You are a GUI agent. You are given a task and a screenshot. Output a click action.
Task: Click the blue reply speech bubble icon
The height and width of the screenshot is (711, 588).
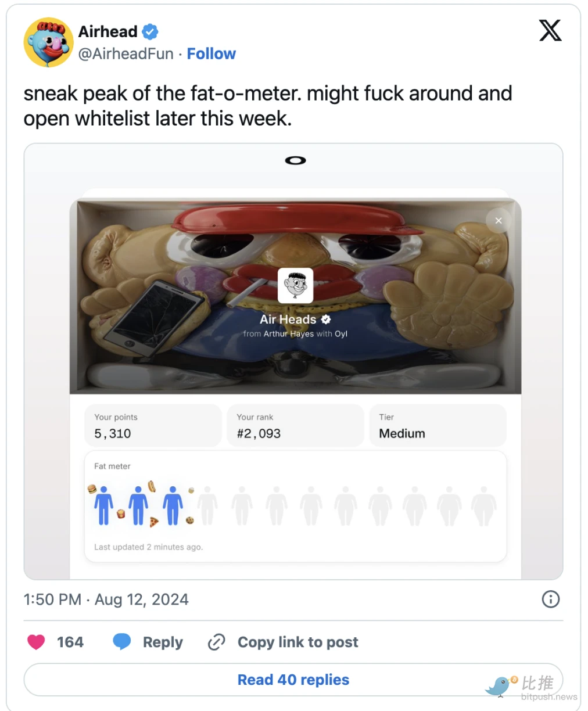click(121, 642)
